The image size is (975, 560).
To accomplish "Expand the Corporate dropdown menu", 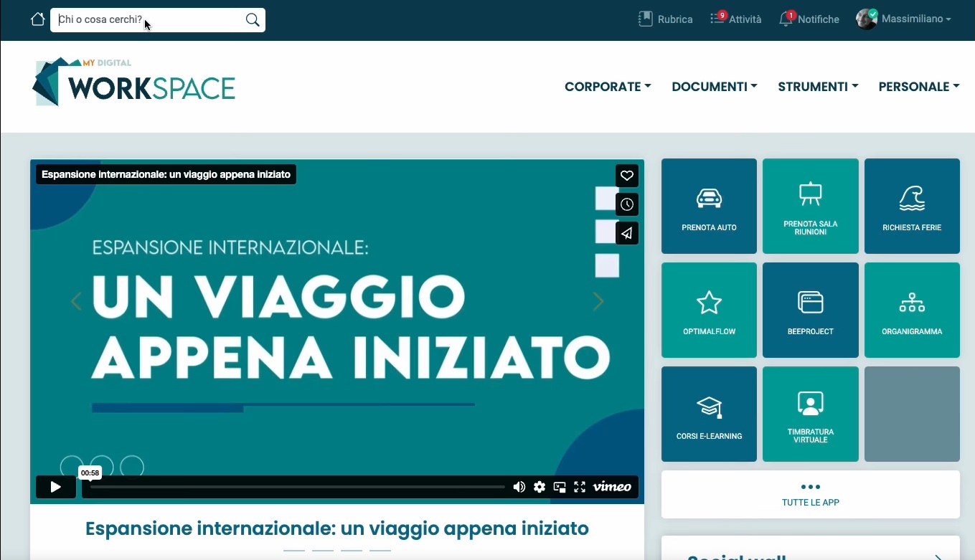I will point(608,87).
